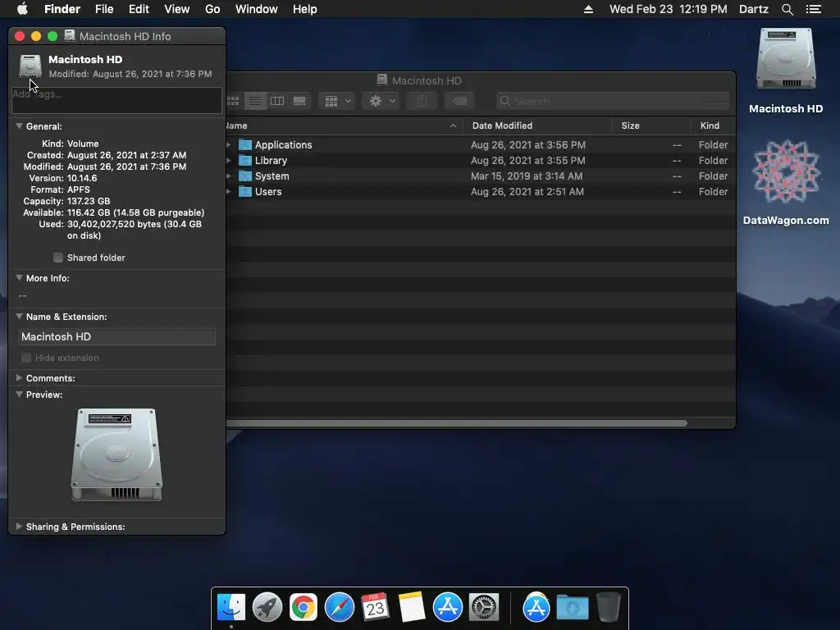
Task: Click the Library folder icon
Action: 245,160
